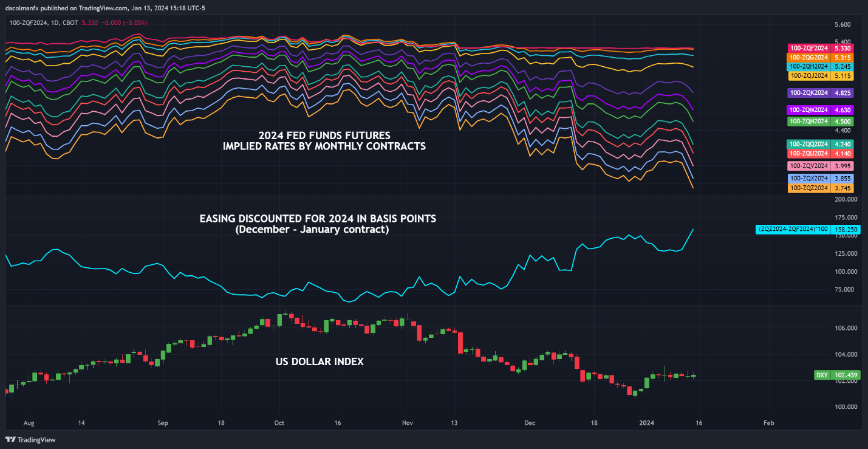Viewport: 868px width, 449px height.
Task: Select the (December - January contract) annotation
Action: pyautogui.click(x=312, y=230)
